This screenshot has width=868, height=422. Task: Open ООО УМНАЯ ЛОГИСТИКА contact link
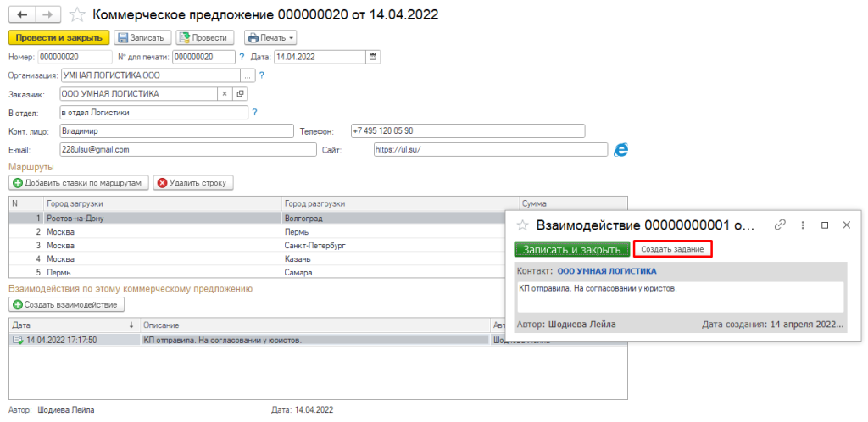click(x=607, y=271)
